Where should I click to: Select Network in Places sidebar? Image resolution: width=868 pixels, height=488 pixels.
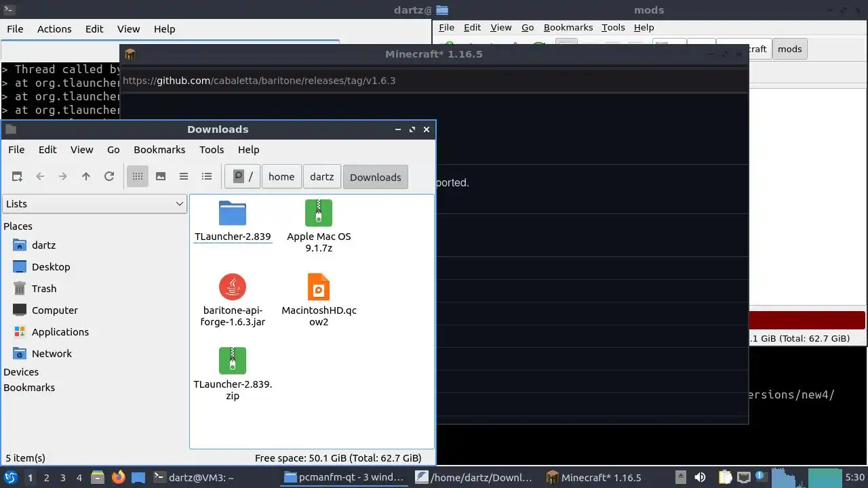point(52,354)
